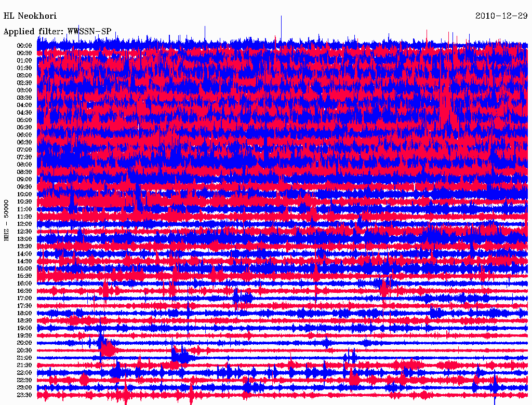The height and width of the screenshot is (405, 532).
Task: Select the 22:30 time label
Action: pyautogui.click(x=24, y=381)
